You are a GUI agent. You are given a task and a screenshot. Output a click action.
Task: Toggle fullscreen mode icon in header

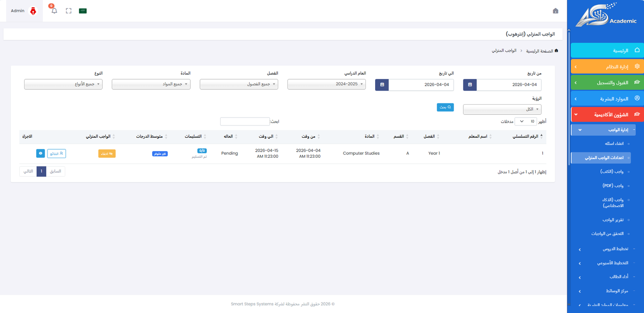[69, 11]
